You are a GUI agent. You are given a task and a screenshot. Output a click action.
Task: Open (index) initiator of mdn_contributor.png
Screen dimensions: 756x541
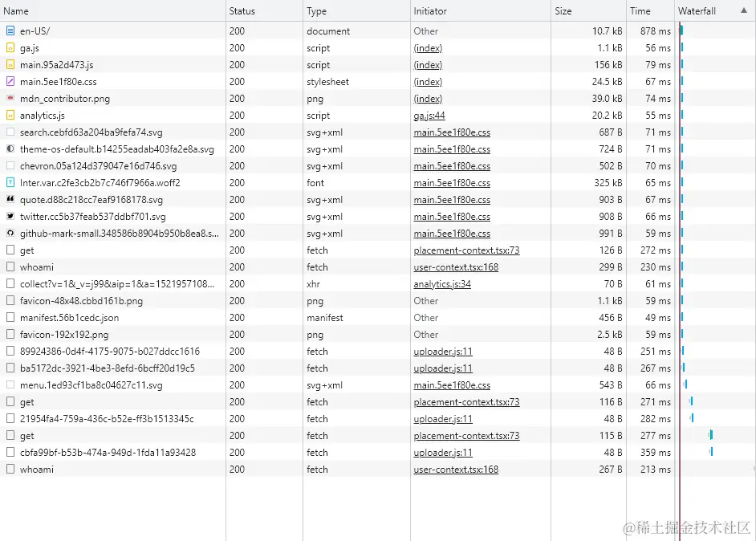(428, 99)
